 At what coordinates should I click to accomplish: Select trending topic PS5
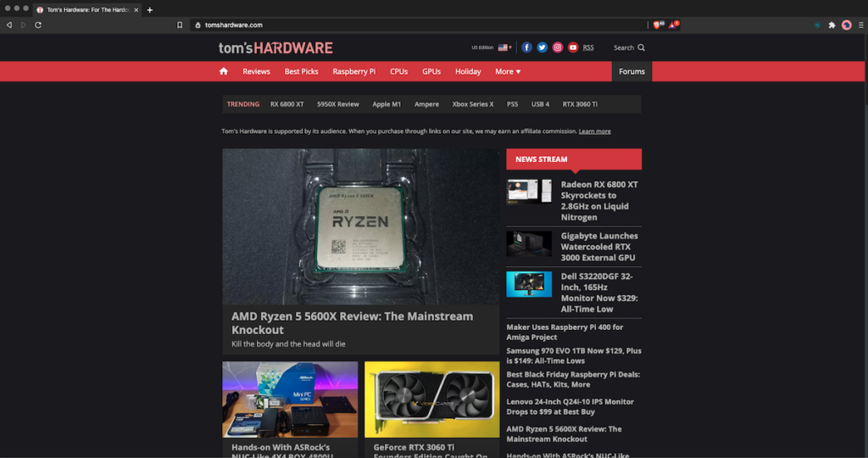(x=512, y=104)
